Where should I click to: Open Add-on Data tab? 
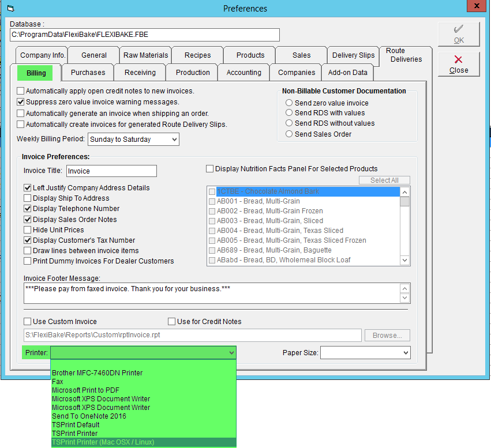347,73
